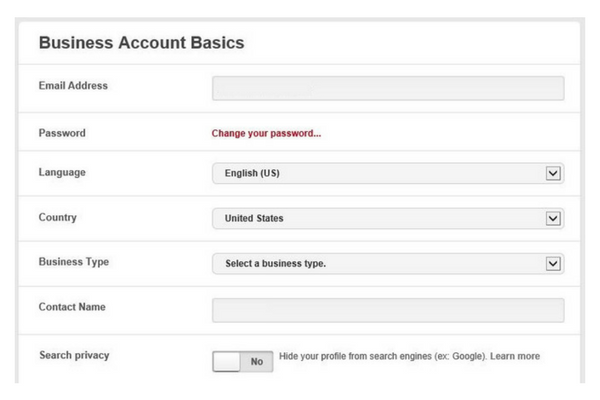The height and width of the screenshot is (400, 600).
Task: Click the 'Search privacy' label
Action: [x=76, y=355]
